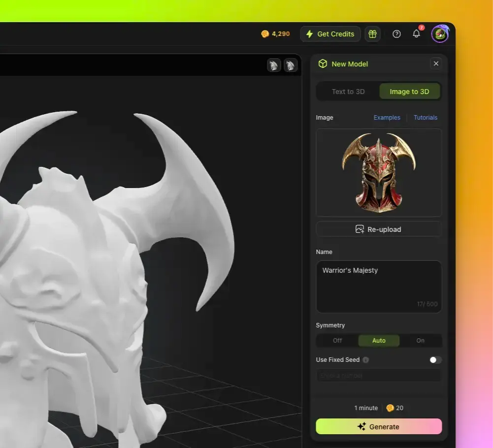Screen dimensions: 493x448
Task: Select the second model thumbnail in viewport header
Action: [x=291, y=65]
